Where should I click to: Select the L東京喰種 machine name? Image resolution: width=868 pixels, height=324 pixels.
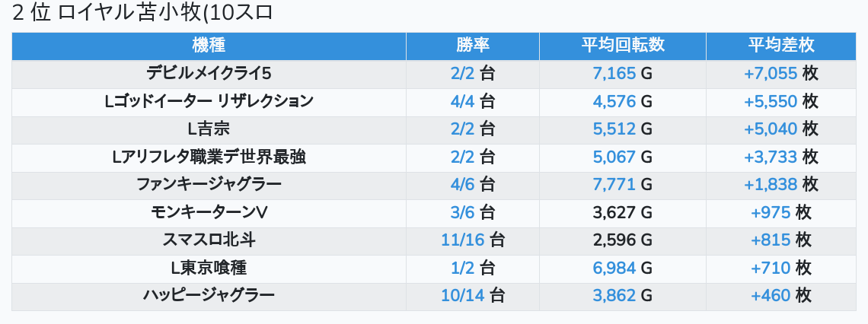[209, 268]
